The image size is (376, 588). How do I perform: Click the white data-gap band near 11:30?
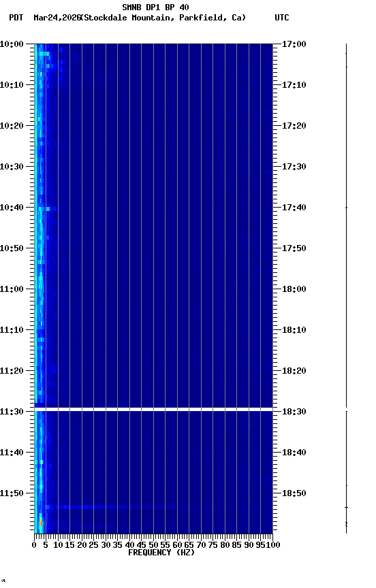tap(153, 409)
